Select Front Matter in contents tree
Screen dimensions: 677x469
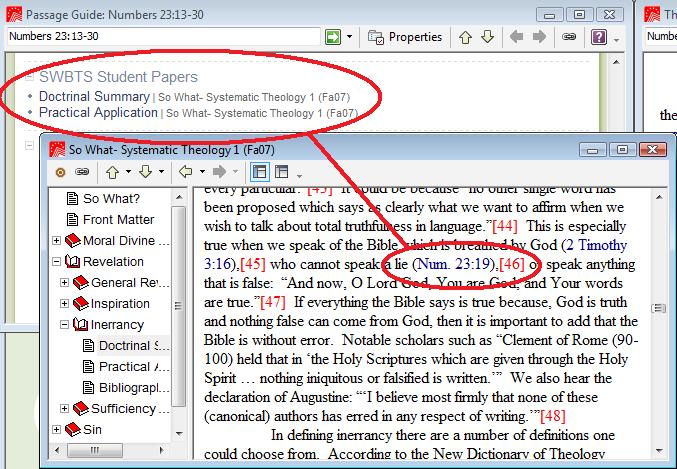(118, 220)
